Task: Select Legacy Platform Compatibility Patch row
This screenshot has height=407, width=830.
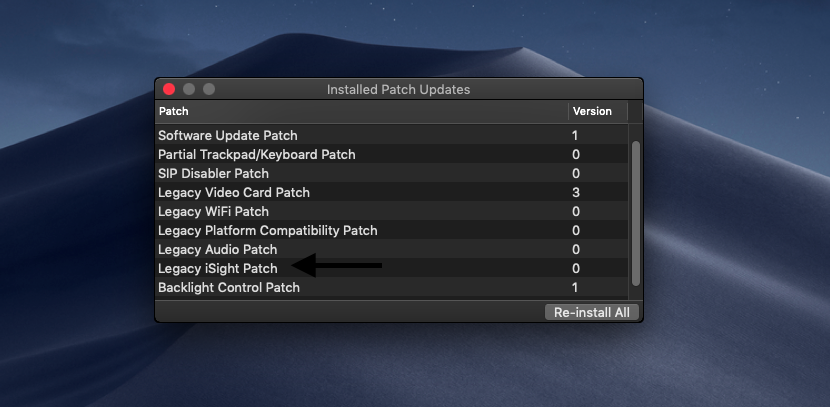Action: pyautogui.click(x=392, y=231)
